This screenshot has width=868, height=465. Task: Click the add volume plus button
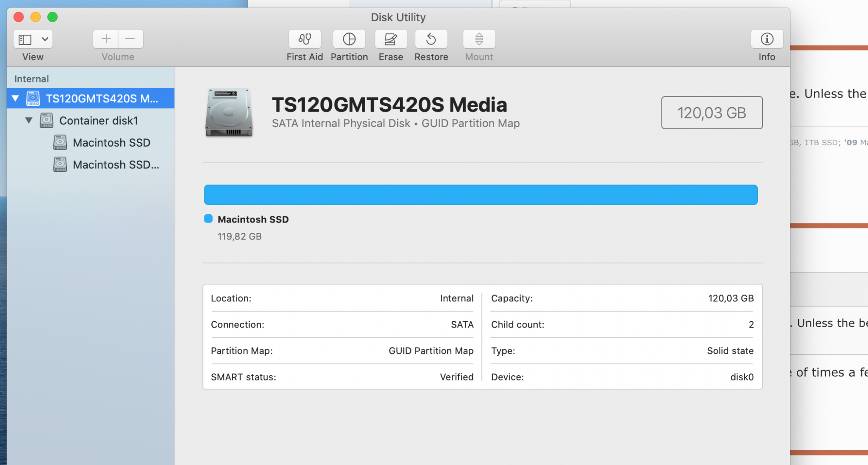(x=106, y=39)
